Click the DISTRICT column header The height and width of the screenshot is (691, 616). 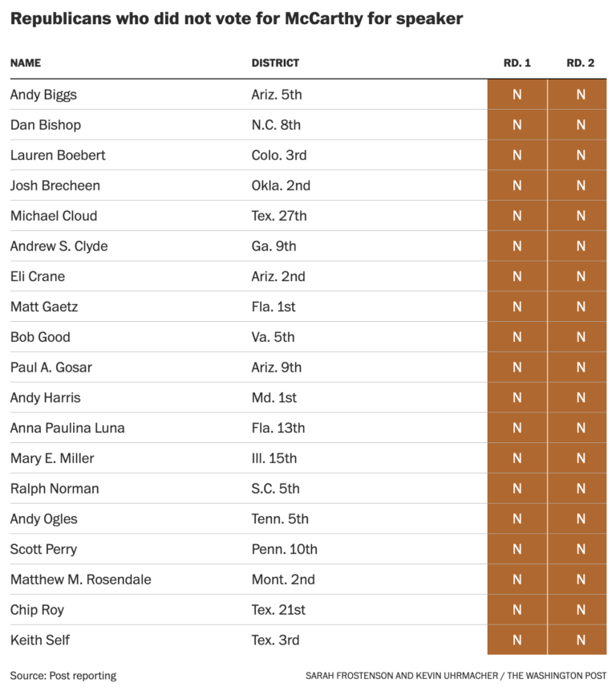[x=275, y=63]
